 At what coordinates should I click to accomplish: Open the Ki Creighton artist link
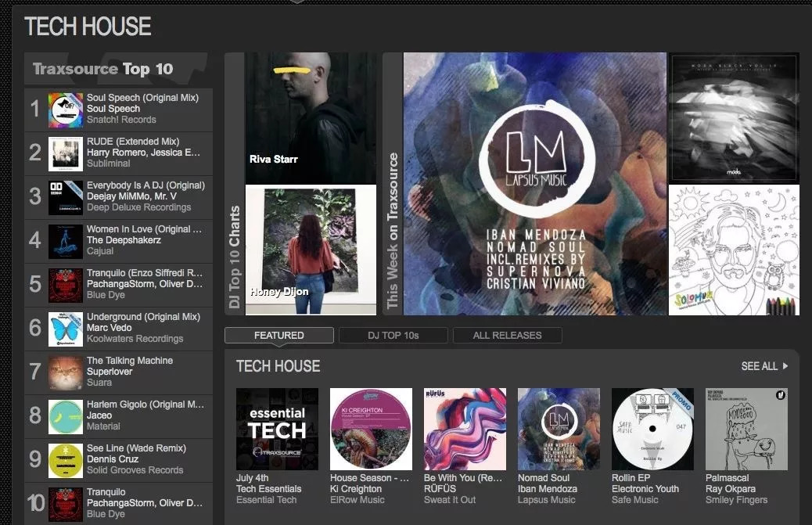click(356, 489)
